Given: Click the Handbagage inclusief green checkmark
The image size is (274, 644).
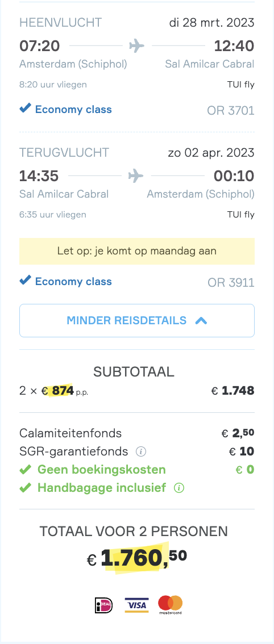Looking at the screenshot, I should [x=26, y=487].
